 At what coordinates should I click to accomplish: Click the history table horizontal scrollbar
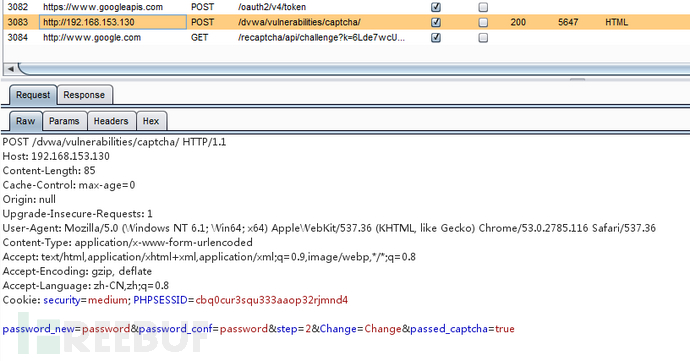tap(353, 69)
